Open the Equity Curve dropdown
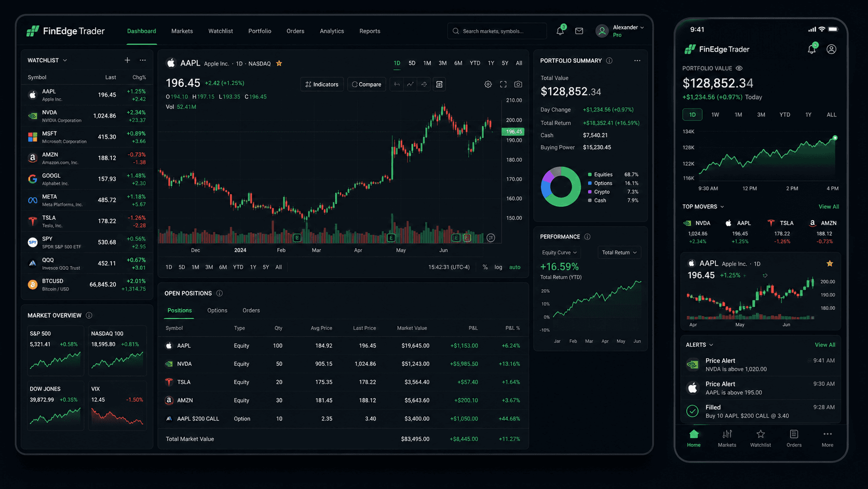This screenshot has width=868, height=489. (x=559, y=253)
